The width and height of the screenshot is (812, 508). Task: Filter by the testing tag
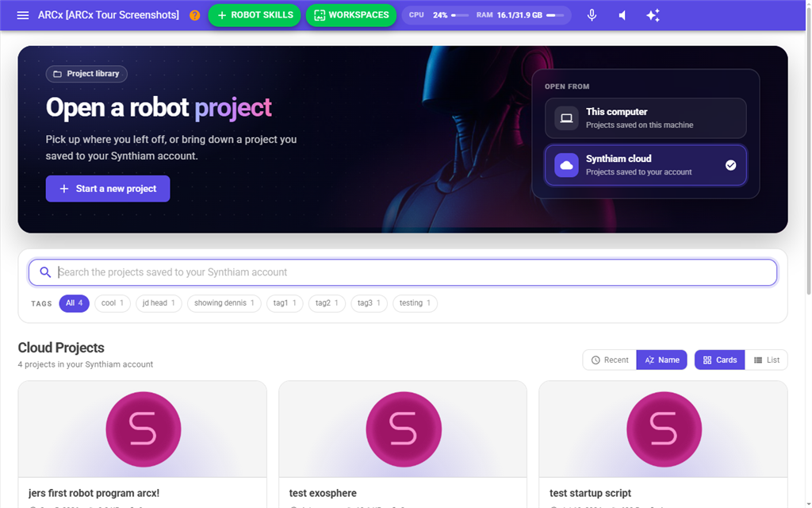click(x=415, y=303)
